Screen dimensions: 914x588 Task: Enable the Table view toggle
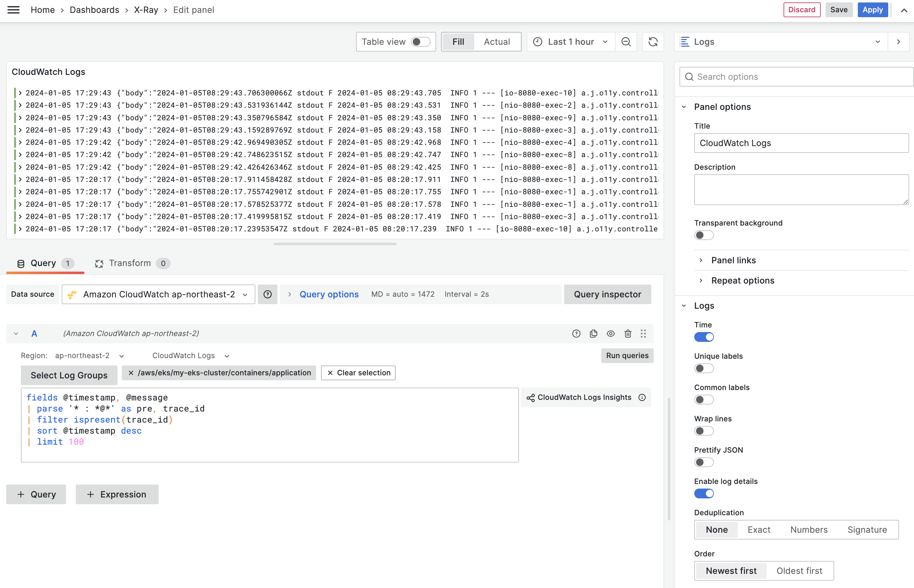420,42
